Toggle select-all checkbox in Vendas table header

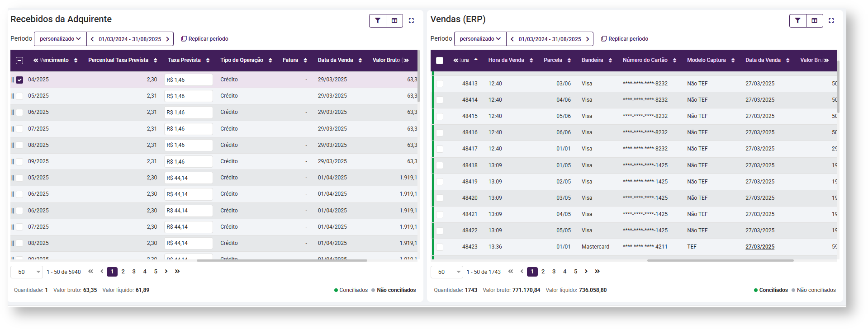(440, 61)
